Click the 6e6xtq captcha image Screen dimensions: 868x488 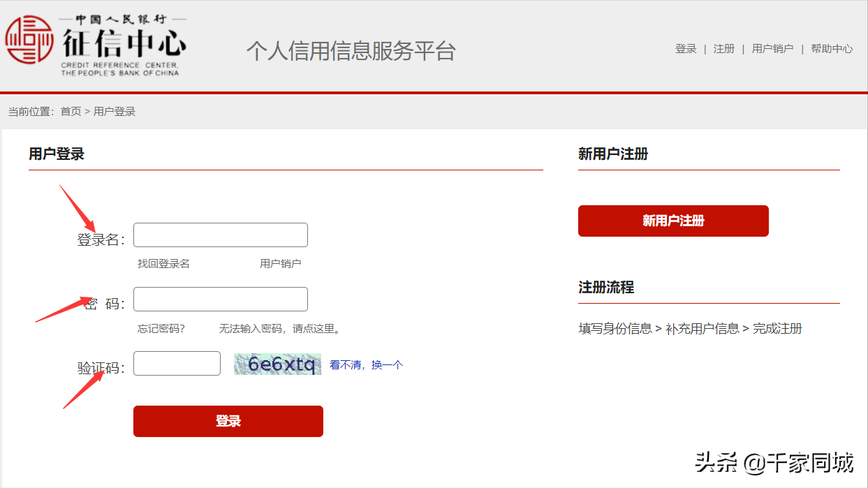click(278, 364)
